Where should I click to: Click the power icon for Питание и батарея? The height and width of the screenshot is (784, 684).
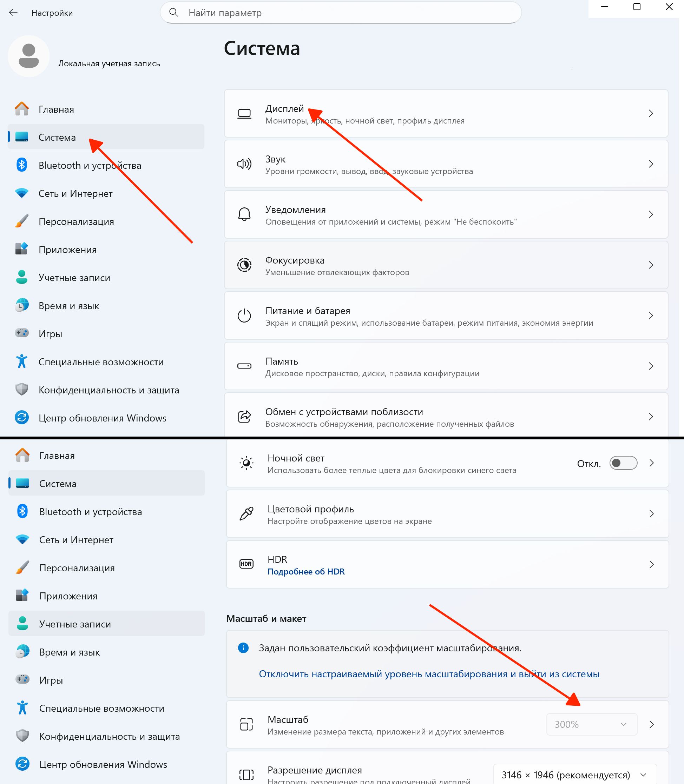pyautogui.click(x=244, y=315)
